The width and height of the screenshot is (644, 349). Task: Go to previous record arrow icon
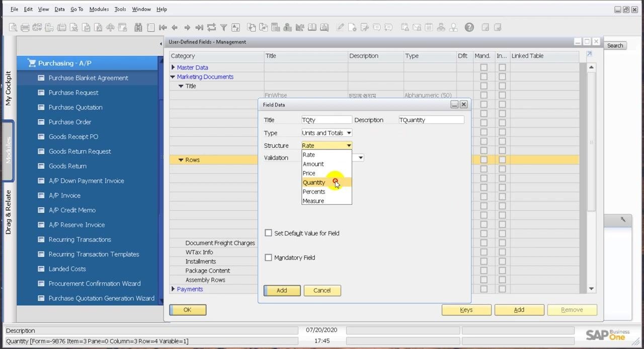coord(175,28)
